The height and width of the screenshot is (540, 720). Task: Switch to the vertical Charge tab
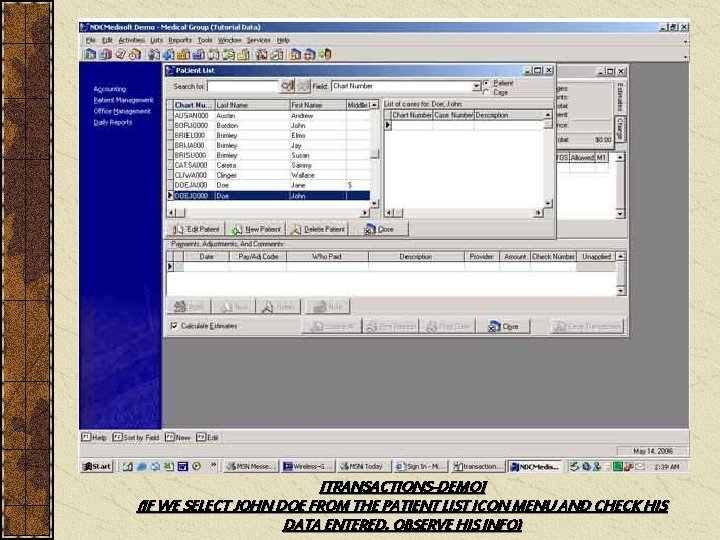[x=620, y=128]
